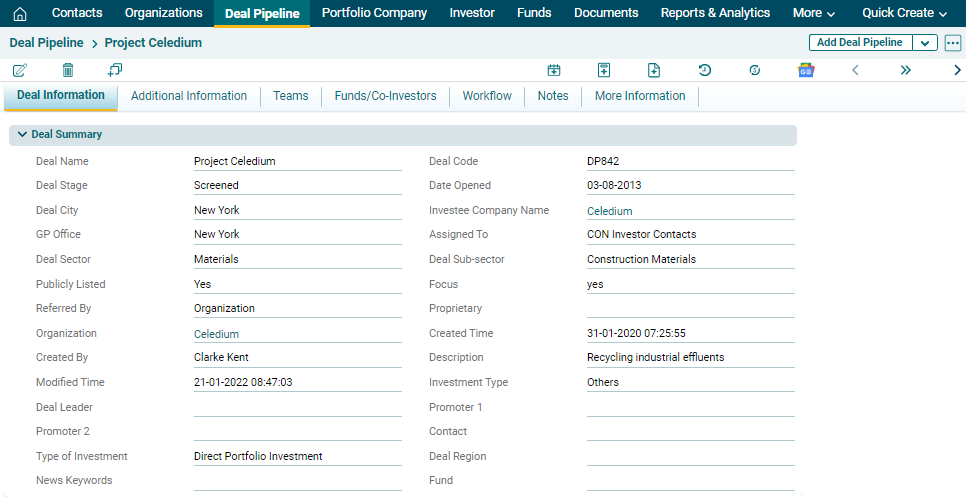The width and height of the screenshot is (966, 497).
Task: Click the add document icon
Action: point(653,70)
